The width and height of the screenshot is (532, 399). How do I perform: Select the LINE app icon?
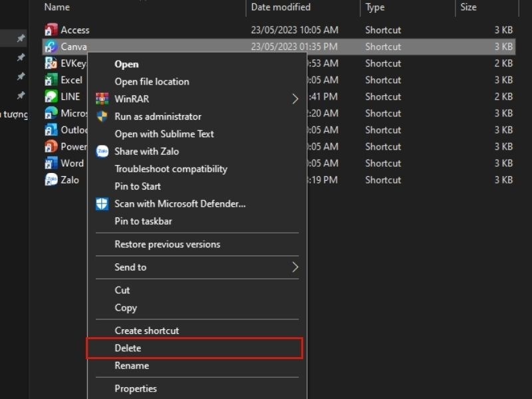(x=52, y=96)
